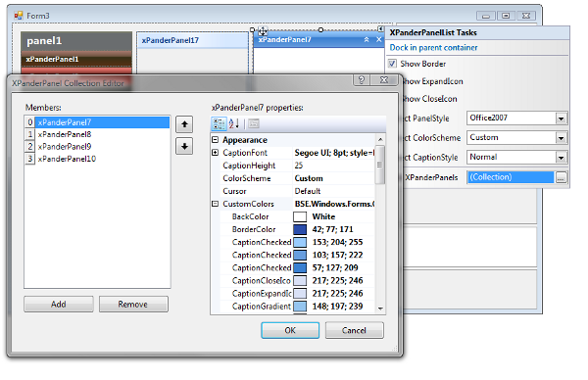Click the property grid scrollbar thumb
Screen dimensions: 588x380
380,165
